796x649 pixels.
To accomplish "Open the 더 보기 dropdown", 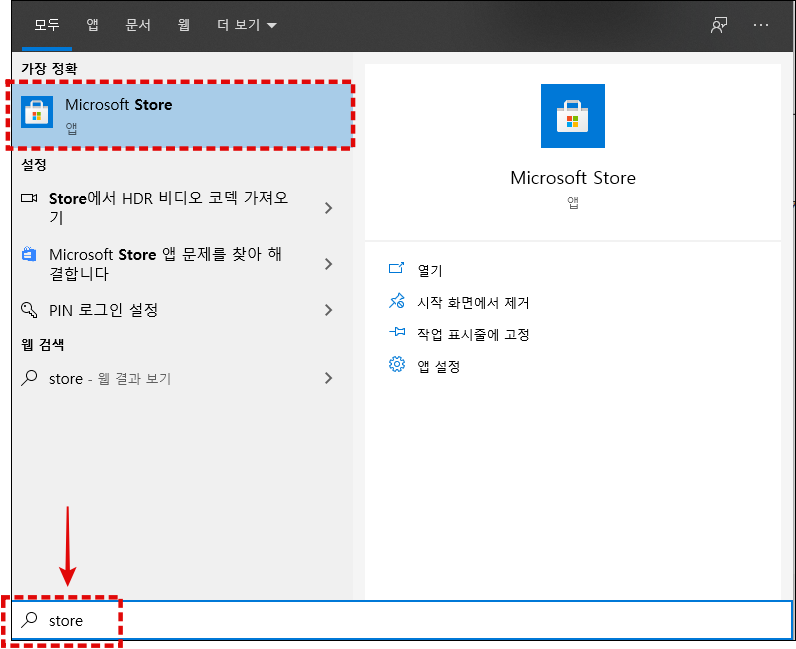I will pyautogui.click(x=247, y=25).
